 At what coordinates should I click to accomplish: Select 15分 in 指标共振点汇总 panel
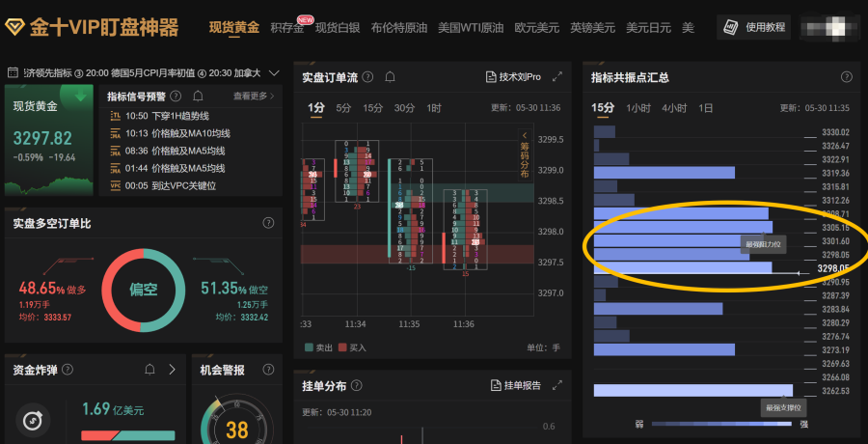tap(602, 108)
